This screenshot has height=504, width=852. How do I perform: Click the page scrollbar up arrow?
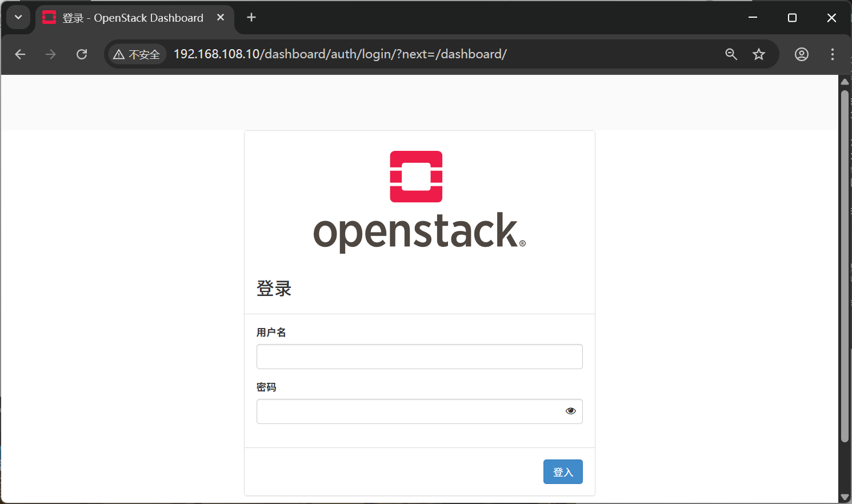click(x=845, y=82)
